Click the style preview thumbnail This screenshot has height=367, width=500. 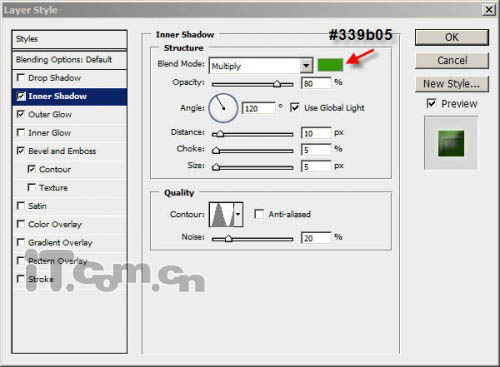451,143
